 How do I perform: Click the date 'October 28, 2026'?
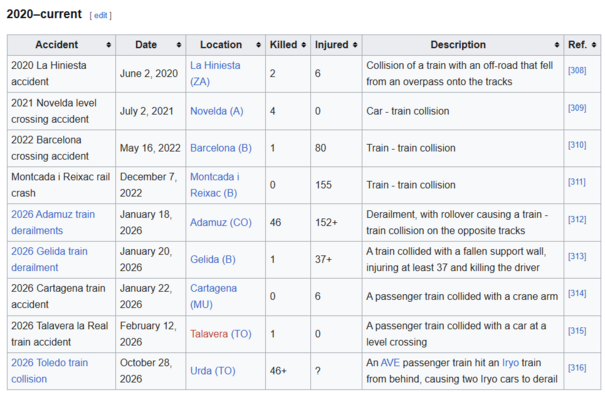(146, 371)
